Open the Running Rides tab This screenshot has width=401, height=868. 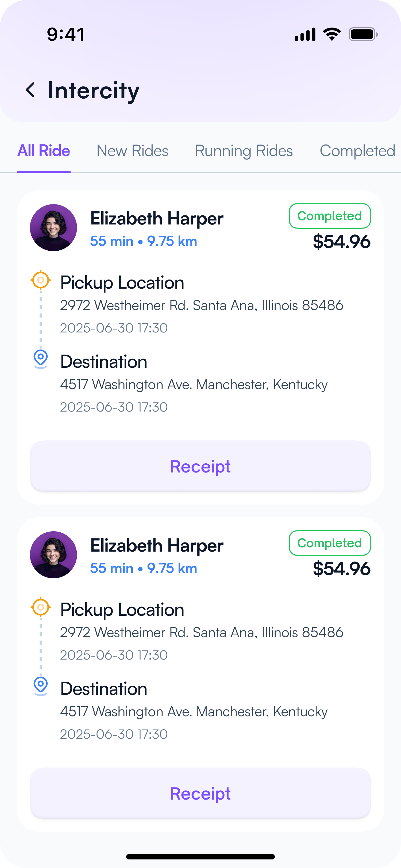244,151
